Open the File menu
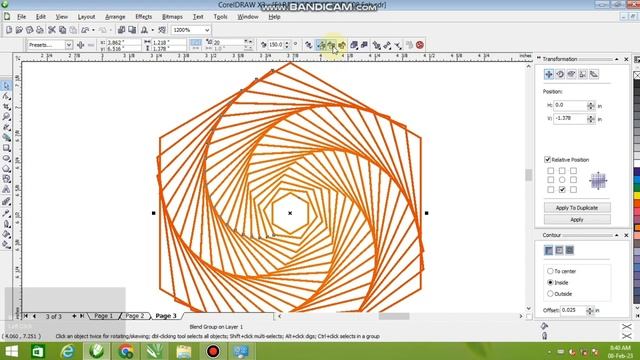The width and height of the screenshot is (640, 360). pyautogui.click(x=22, y=17)
